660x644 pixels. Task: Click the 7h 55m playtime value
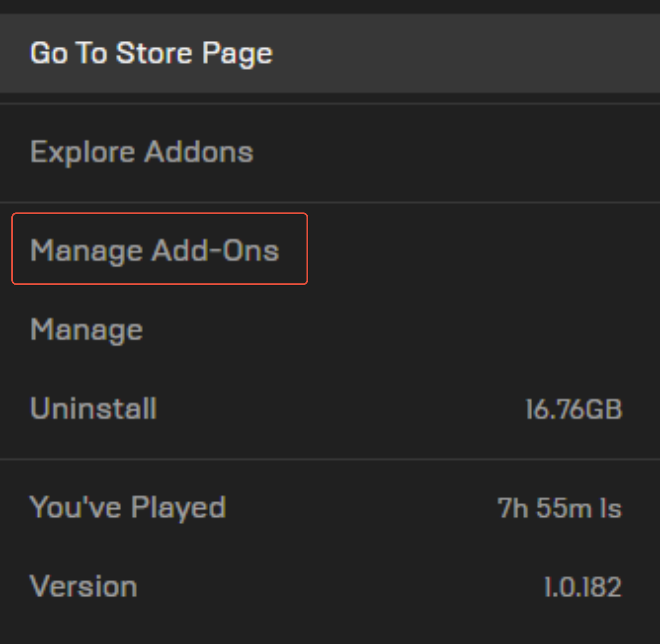[x=558, y=507]
